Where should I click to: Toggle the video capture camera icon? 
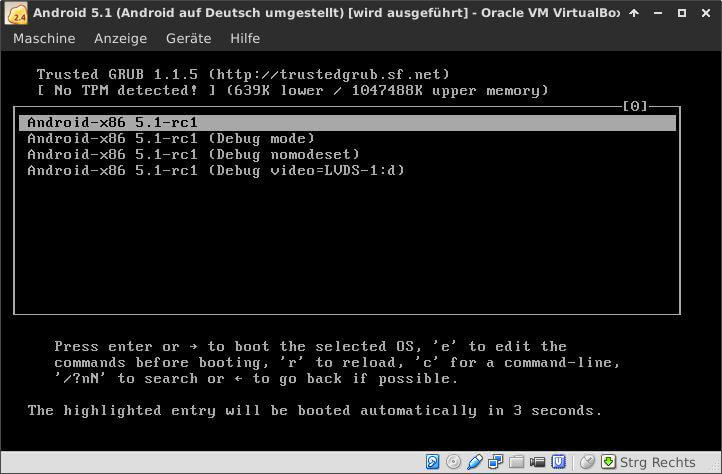(538, 462)
